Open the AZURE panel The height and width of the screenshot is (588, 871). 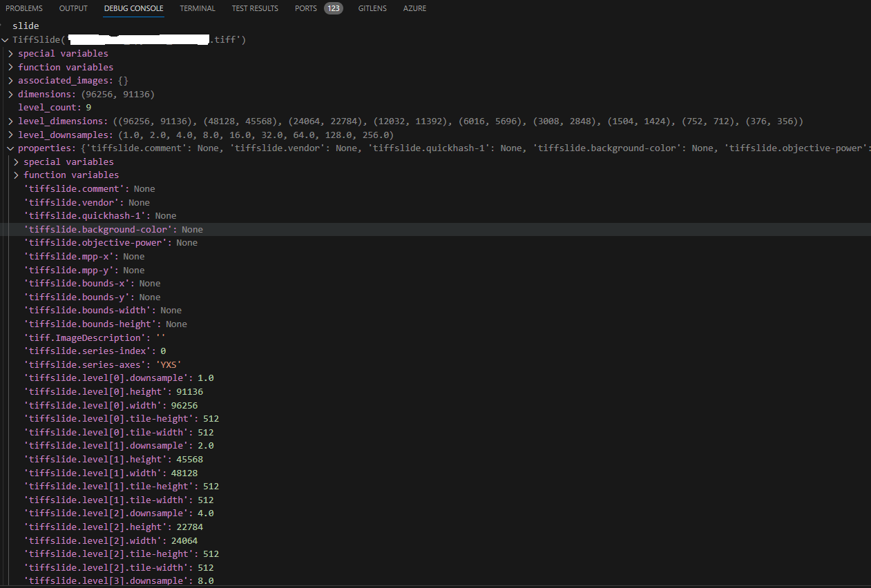tap(414, 8)
